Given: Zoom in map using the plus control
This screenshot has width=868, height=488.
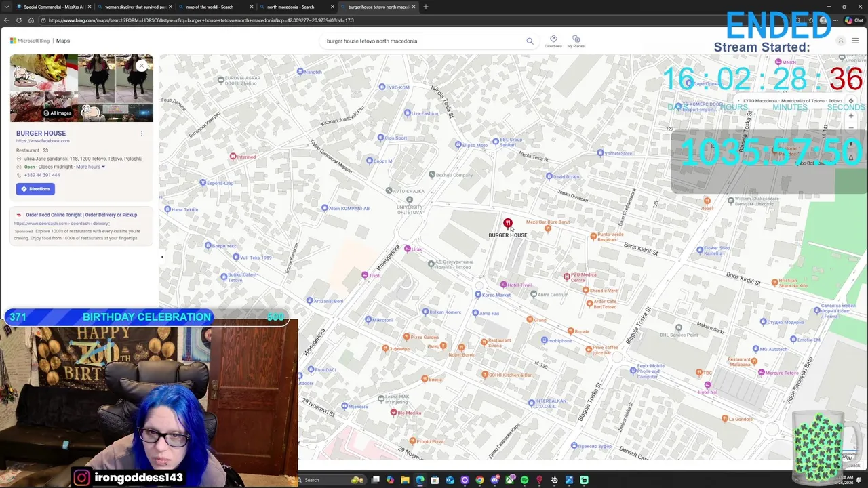Looking at the screenshot, I should tap(851, 116).
